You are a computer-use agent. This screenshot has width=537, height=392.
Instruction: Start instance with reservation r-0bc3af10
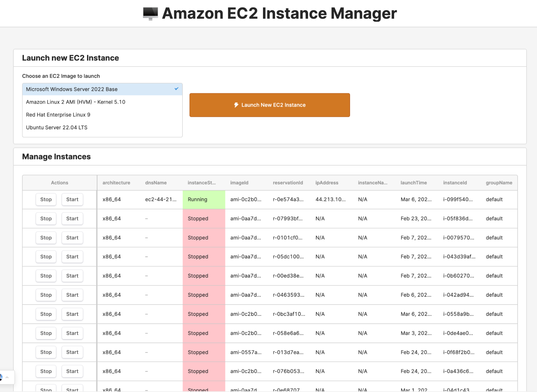pos(72,314)
